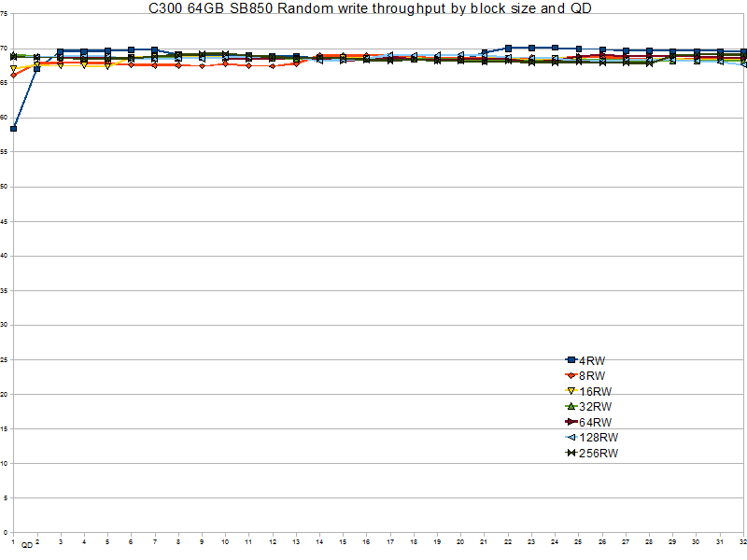The image size is (747, 560).
Task: Click the 8RW legend label
Action: pyautogui.click(x=592, y=376)
